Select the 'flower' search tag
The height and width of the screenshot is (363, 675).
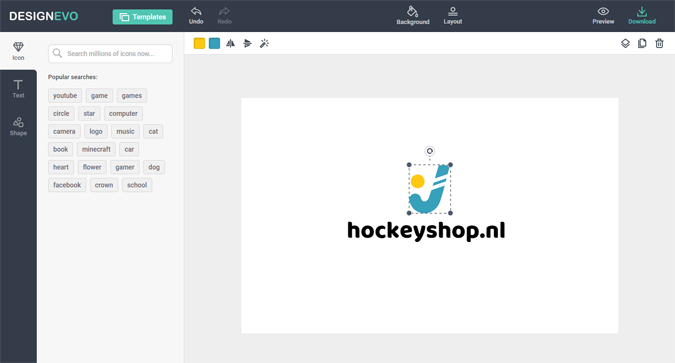[92, 167]
